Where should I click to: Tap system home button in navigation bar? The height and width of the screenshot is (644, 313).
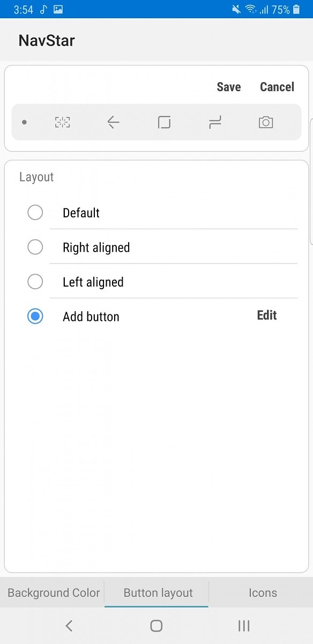click(156, 625)
